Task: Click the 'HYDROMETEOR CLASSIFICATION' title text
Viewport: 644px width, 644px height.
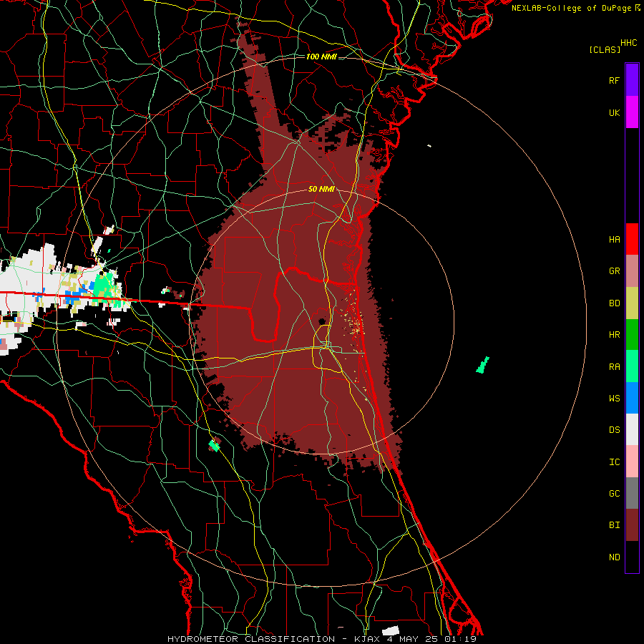Action: click(x=251, y=639)
